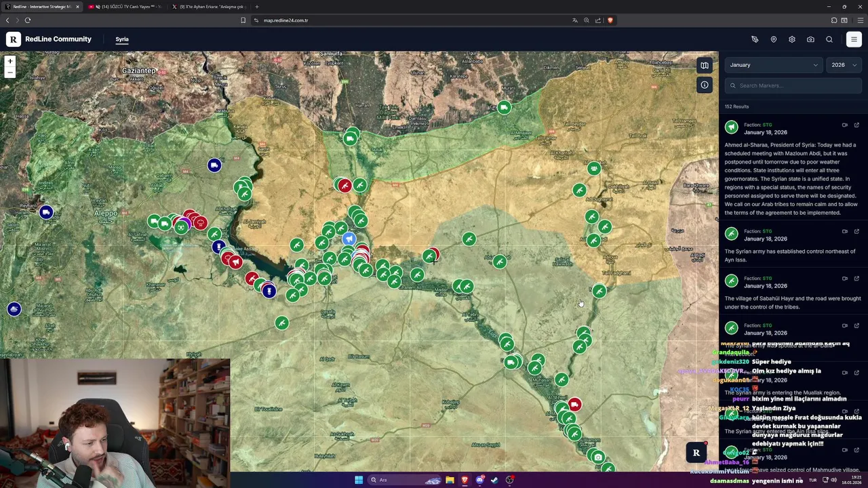868x488 pixels.
Task: Select the blue bus marker northeast of Aleppo
Action: [x=214, y=165]
